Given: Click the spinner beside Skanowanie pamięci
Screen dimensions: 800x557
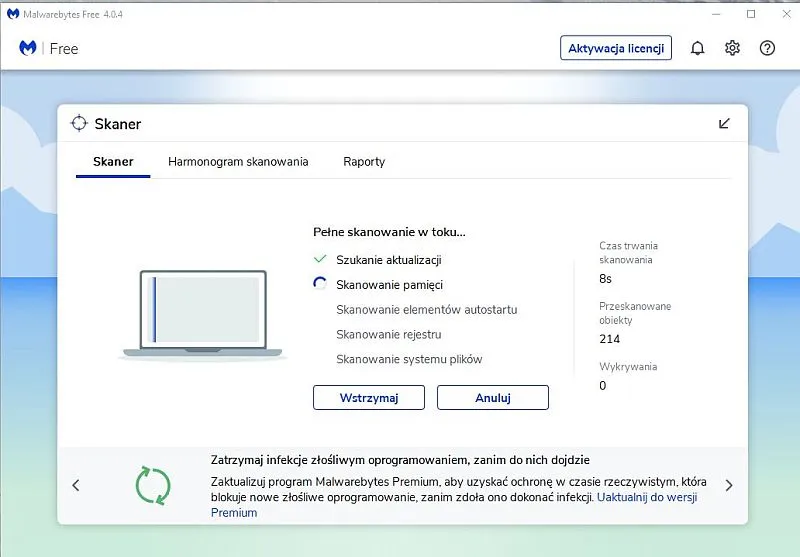Looking at the screenshot, I should [x=320, y=284].
